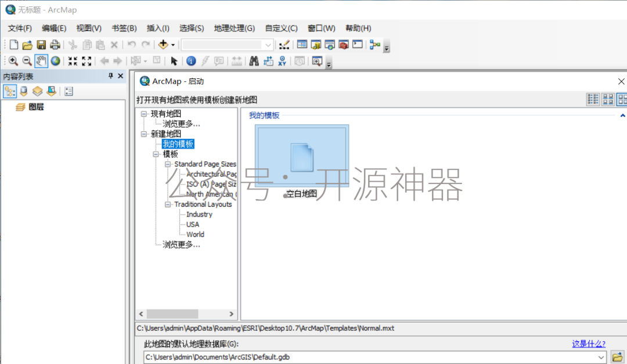Open the Editor toolbar icon

pyautogui.click(x=284, y=45)
